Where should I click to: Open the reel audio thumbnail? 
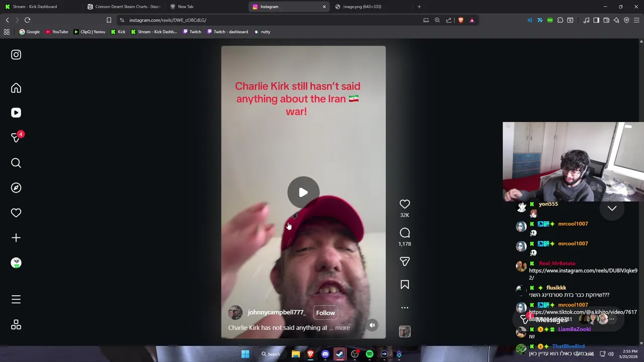[405, 331]
